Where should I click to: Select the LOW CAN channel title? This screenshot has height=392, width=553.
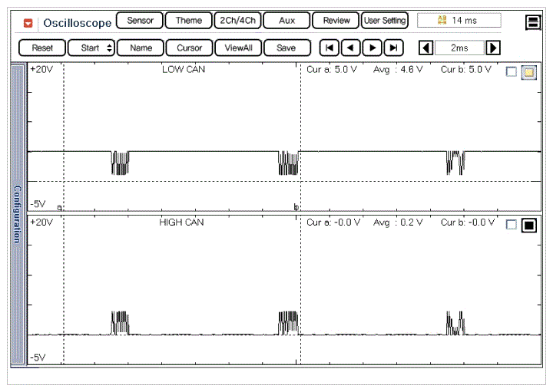point(184,69)
